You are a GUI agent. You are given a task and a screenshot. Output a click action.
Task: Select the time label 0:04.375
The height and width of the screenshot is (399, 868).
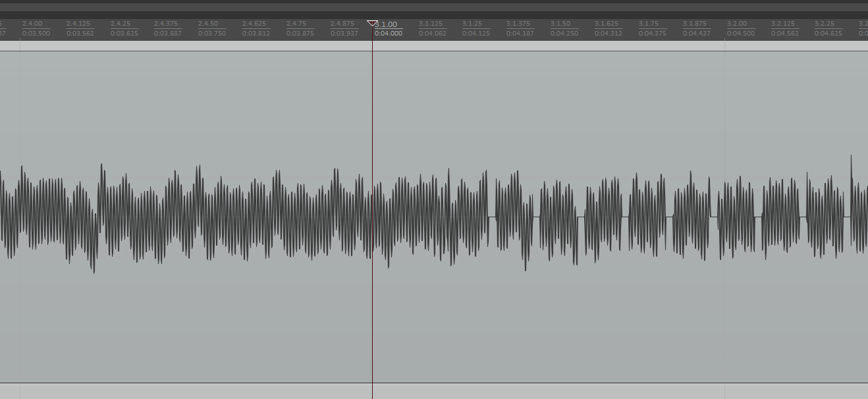653,33
